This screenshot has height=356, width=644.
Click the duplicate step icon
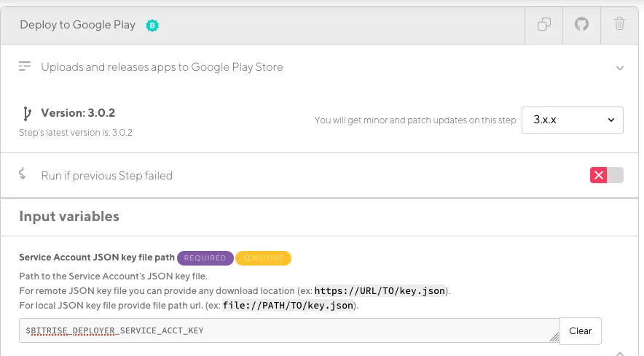(544, 25)
